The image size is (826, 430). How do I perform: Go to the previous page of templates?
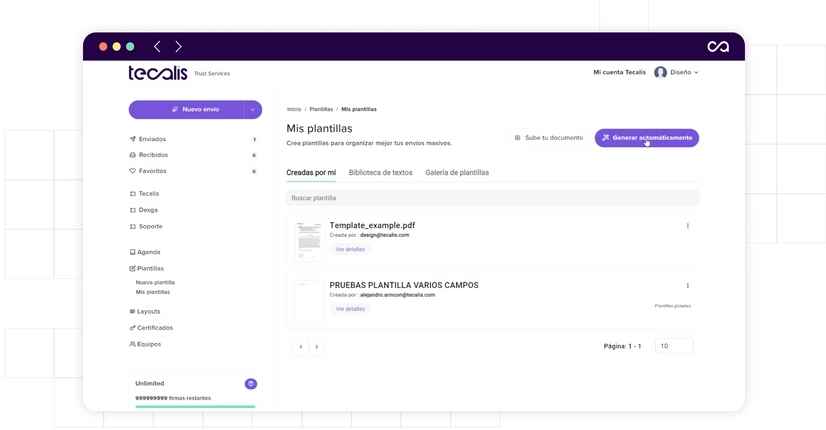[301, 347]
